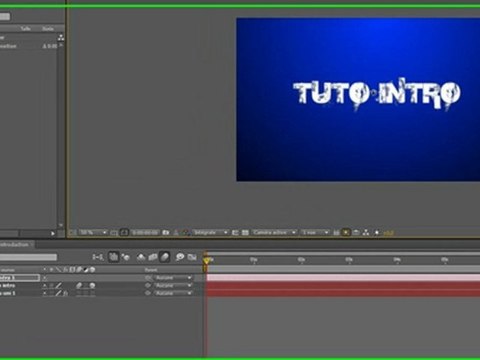Click the Show Snapshot icon
Viewport: 480px width, 360px height.
tap(176, 232)
